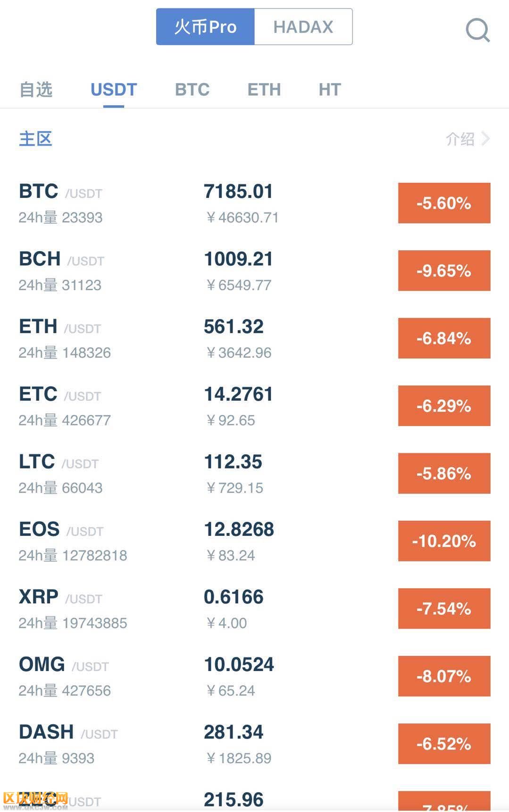
Task: Expand the 介绍 chevron arrow
Action: tap(485, 139)
